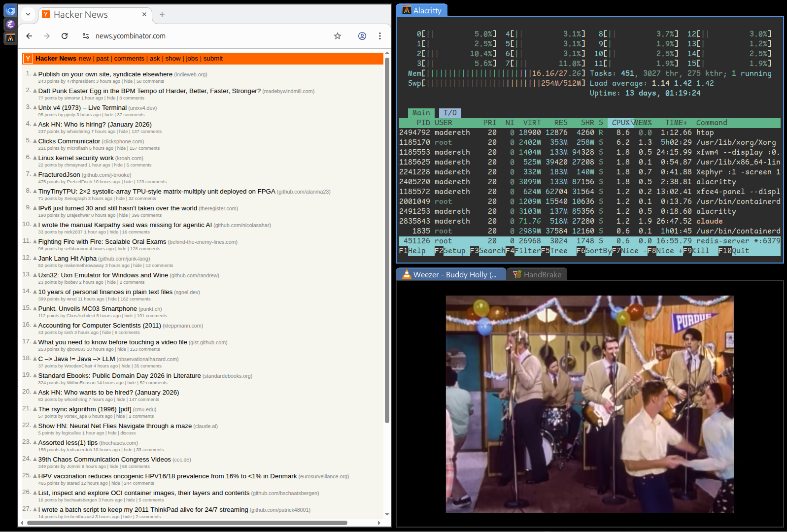Image resolution: width=787 pixels, height=532 pixels.
Task: Open the tab search chevron dropdown
Action: tap(28, 15)
